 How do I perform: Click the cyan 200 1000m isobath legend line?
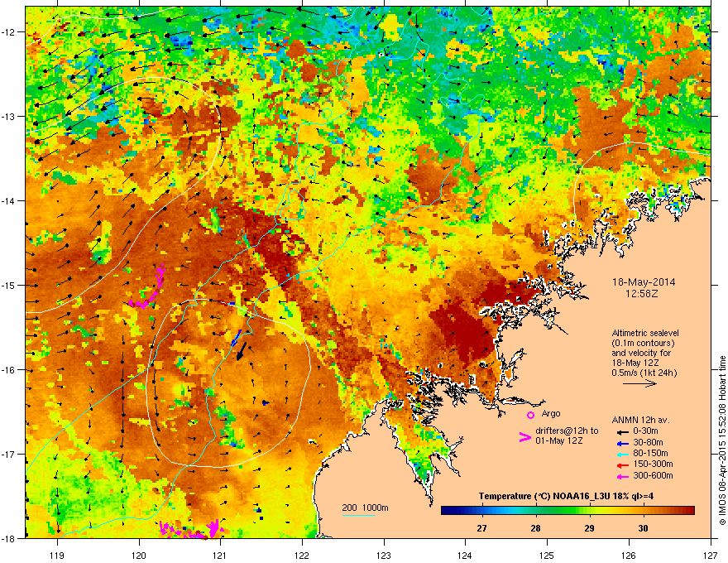tap(359, 515)
